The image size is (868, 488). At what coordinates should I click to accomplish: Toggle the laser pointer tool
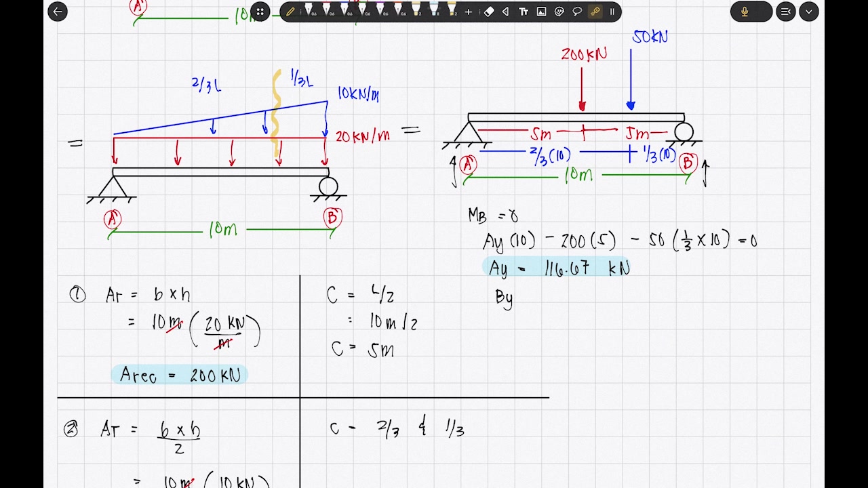[x=595, y=12]
